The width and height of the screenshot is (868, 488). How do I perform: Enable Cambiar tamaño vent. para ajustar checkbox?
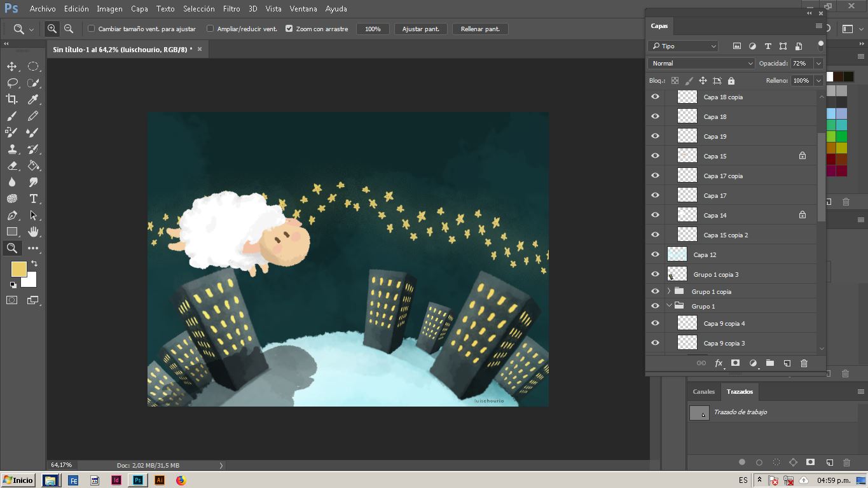(91, 29)
